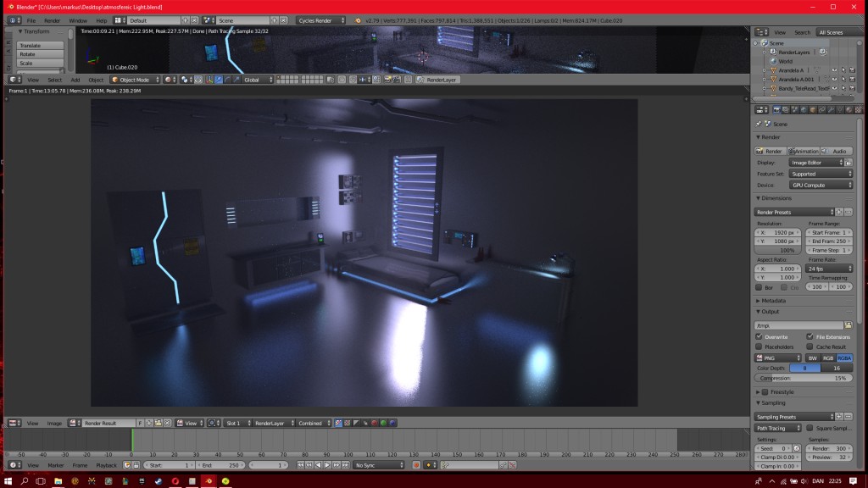The height and width of the screenshot is (488, 868).
Task: Open the Object menu in 3D view header
Action: pyautogui.click(x=95, y=79)
